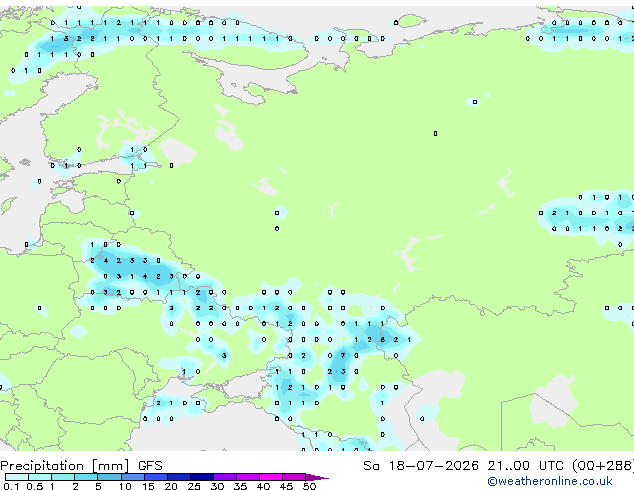The width and height of the screenshot is (634, 490).
Task: Click the '50' legend scale label
Action: point(309,486)
